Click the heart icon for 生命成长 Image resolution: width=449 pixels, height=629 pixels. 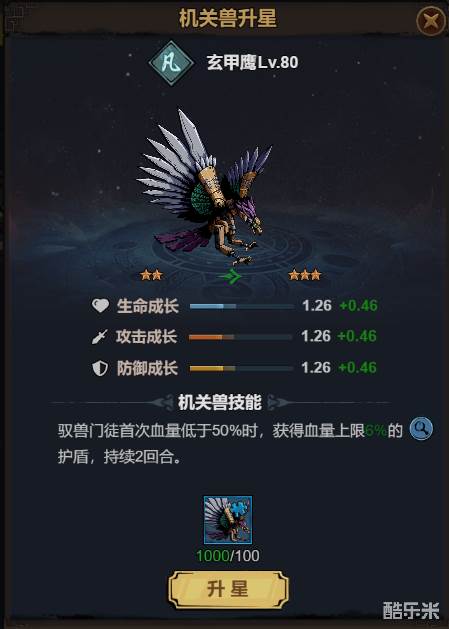point(100,306)
